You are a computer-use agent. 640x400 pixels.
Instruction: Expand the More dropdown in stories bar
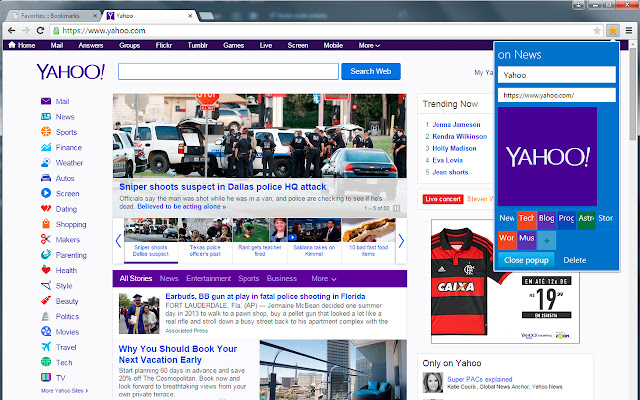(324, 278)
